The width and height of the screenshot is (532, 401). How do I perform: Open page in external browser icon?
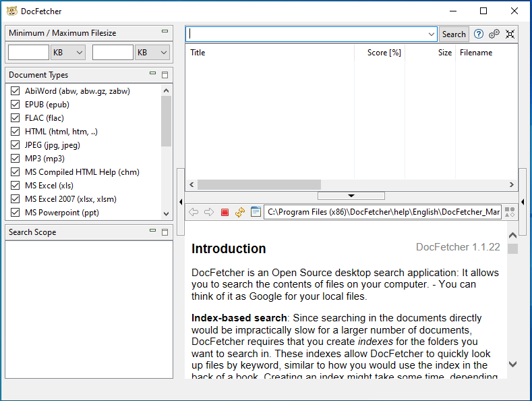tap(256, 212)
